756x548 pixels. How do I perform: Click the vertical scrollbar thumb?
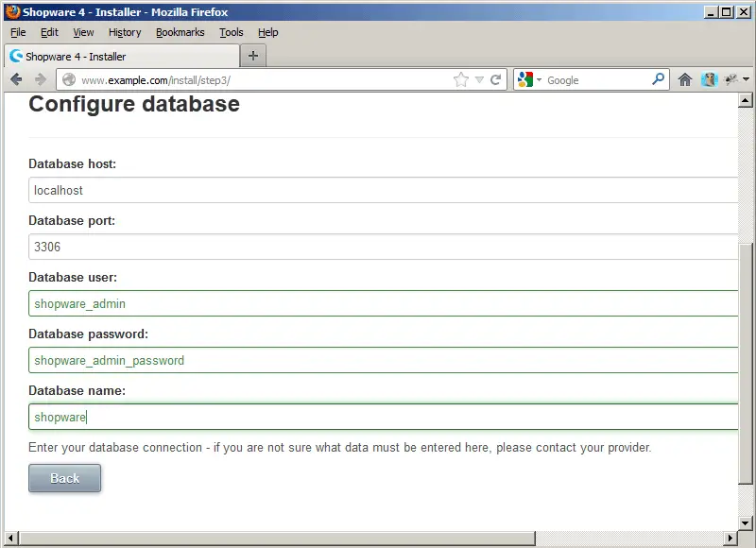click(745, 364)
